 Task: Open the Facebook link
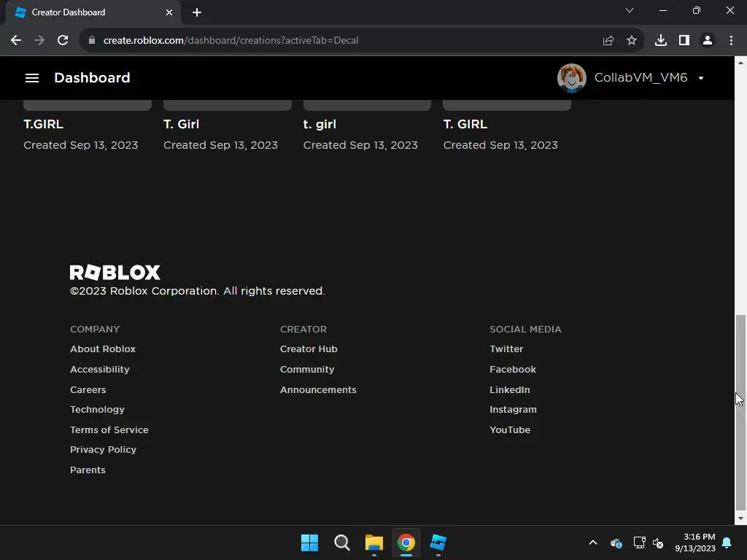pyautogui.click(x=513, y=370)
